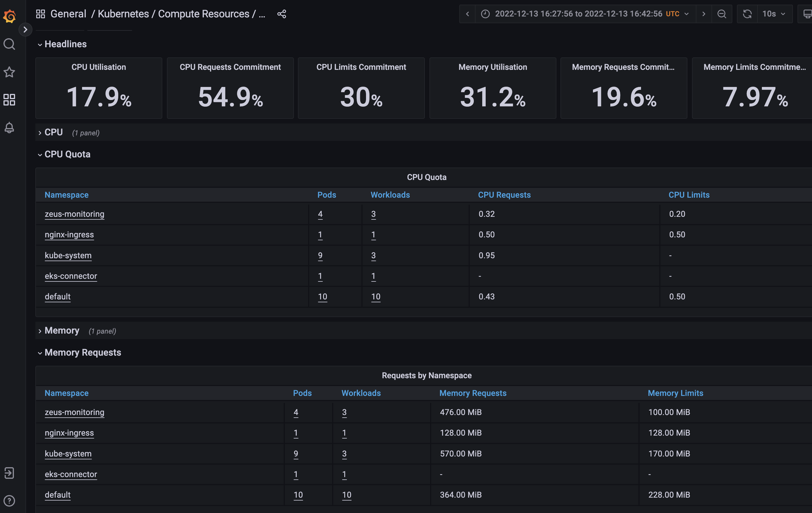Open the General folder breadcrumb

pos(68,14)
